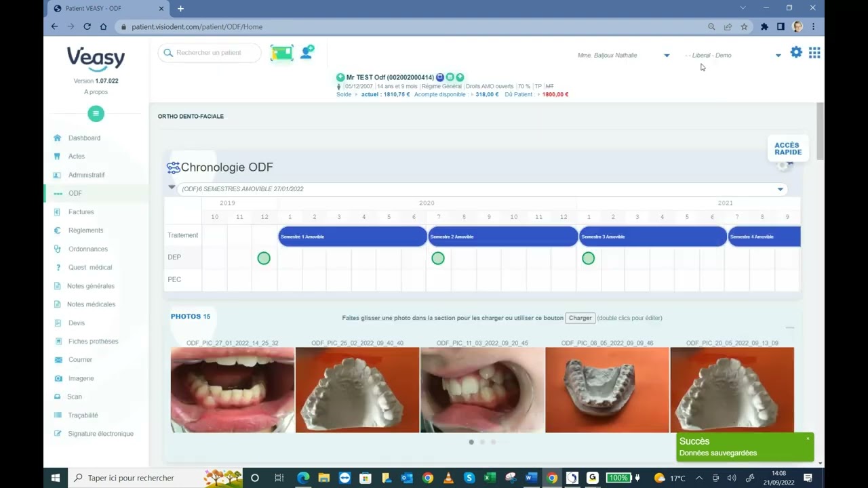Viewport: 868px width, 488px height.
Task: Open photo ODF_PIC_20_05_2022_09_13_09
Action: (732, 390)
